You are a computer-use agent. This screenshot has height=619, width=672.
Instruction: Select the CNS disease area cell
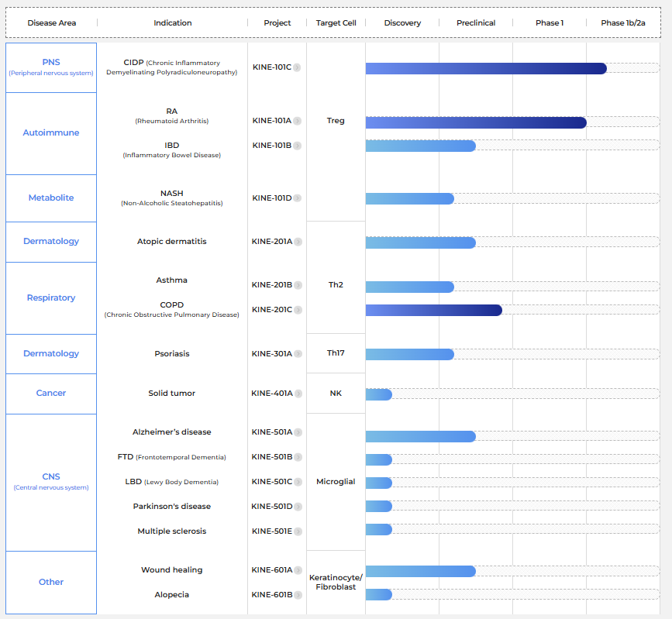(51, 482)
